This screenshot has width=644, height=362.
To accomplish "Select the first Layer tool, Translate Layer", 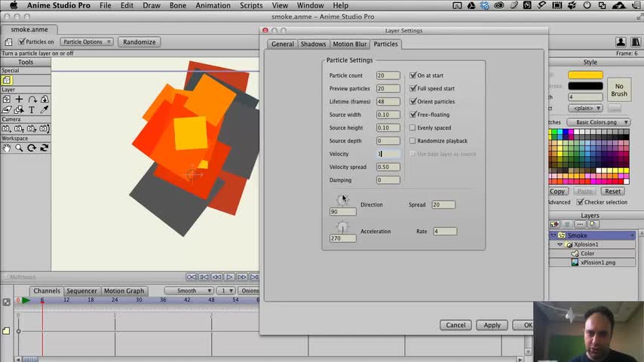I will click(7, 99).
